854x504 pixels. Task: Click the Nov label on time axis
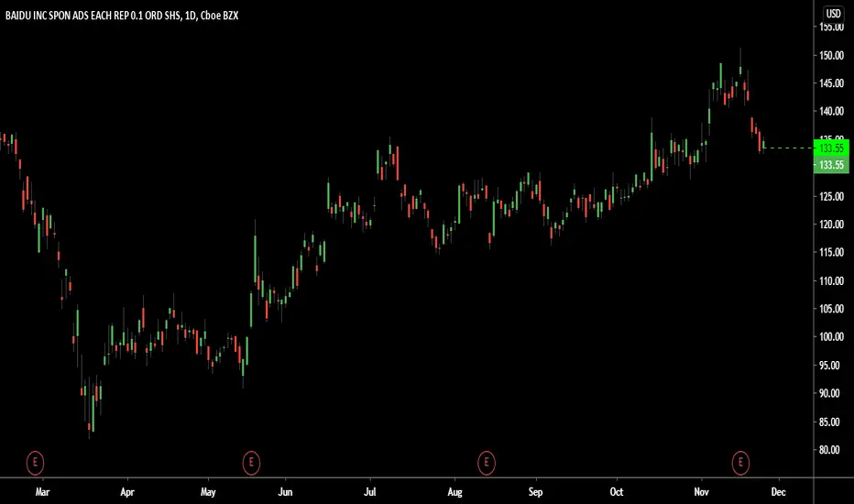coord(702,492)
